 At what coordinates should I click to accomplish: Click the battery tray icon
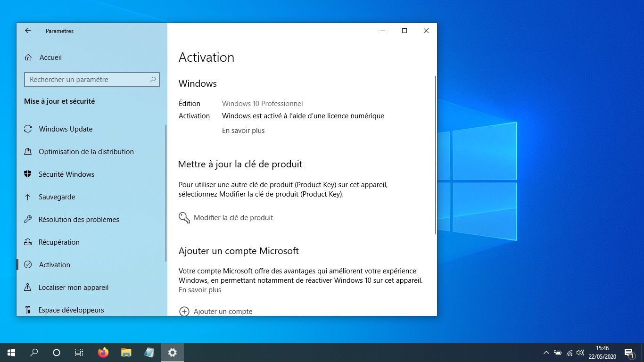[x=558, y=353]
